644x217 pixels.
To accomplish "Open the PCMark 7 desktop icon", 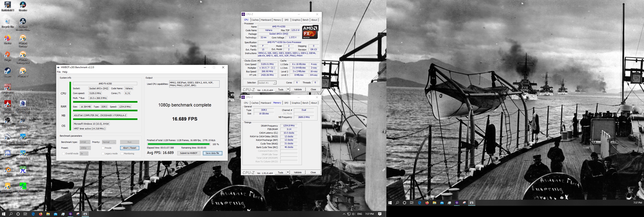I will point(23,72).
